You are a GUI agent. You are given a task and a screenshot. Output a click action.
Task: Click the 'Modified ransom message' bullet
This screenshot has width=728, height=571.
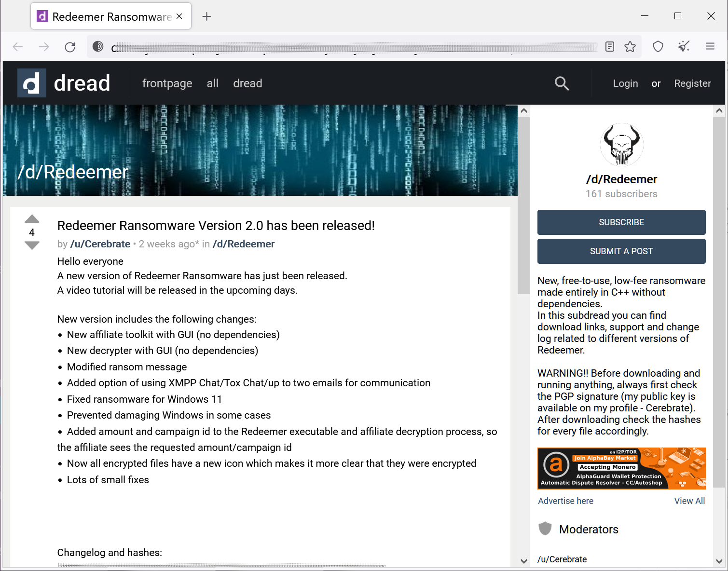127,367
